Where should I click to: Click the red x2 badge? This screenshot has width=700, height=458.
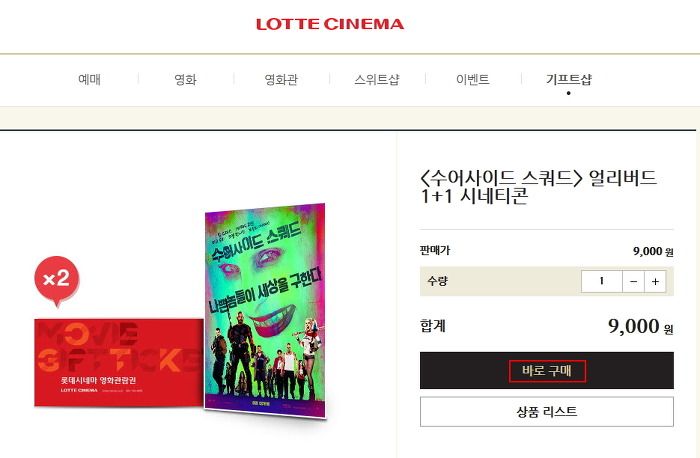coord(57,280)
